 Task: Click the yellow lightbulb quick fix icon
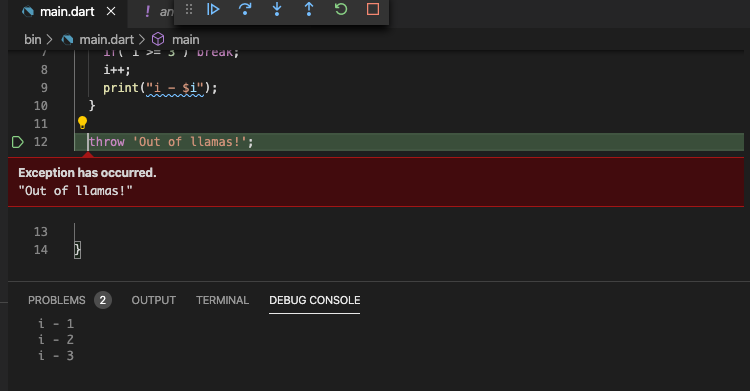(82, 123)
